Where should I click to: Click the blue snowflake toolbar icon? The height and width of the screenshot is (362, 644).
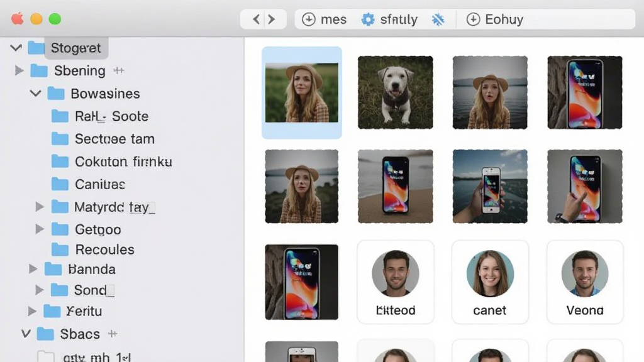[438, 19]
